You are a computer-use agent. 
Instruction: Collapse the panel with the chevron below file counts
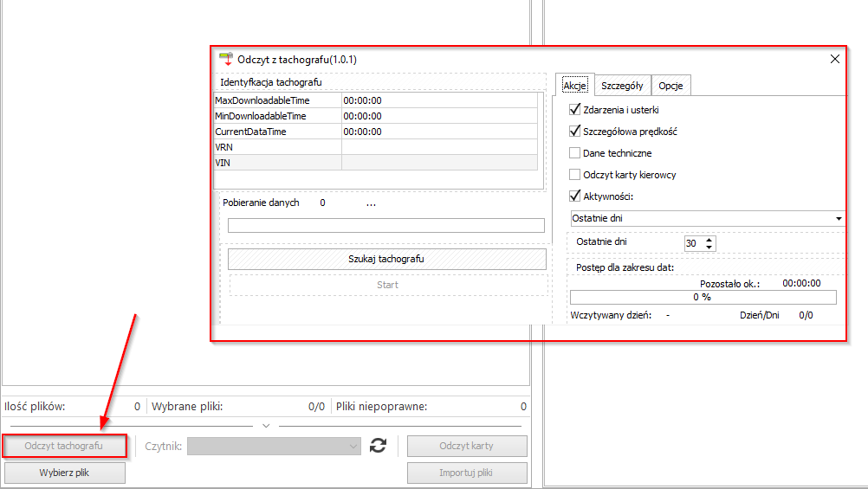coord(266,425)
